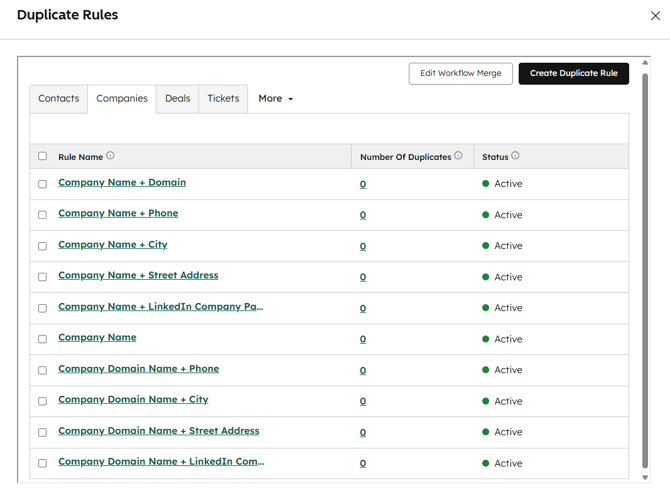The width and height of the screenshot is (670, 503).
Task: Open Company Domain Name + Phone rule link
Action: pyautogui.click(x=139, y=369)
